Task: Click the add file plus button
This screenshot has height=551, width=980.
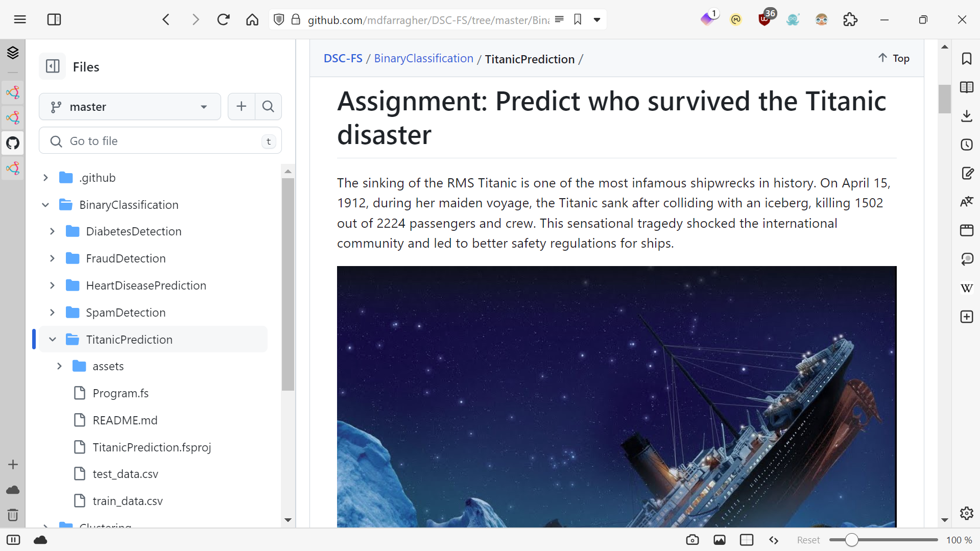Action: pyautogui.click(x=242, y=107)
